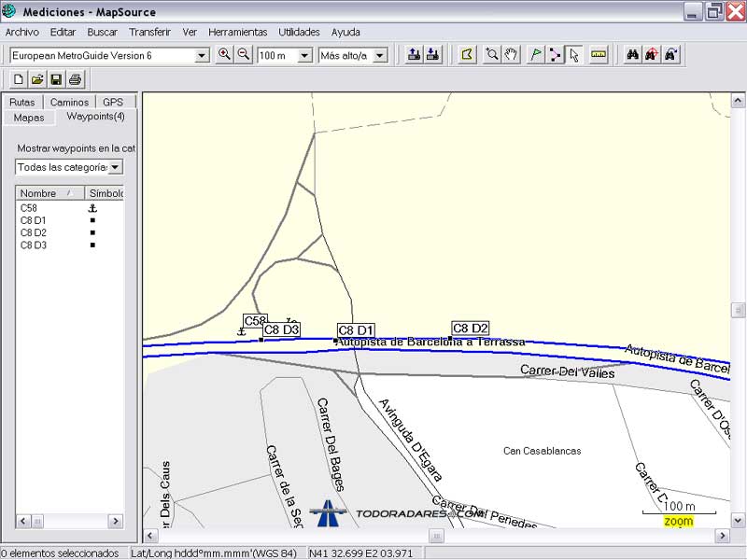Image resolution: width=747 pixels, height=560 pixels.
Task: Switch to the Rutas tab
Action: (x=22, y=102)
